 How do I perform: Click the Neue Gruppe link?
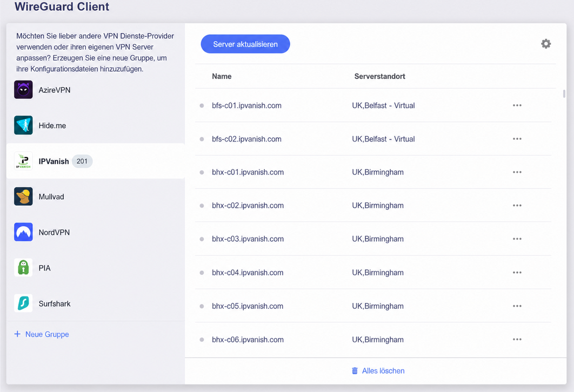47,334
